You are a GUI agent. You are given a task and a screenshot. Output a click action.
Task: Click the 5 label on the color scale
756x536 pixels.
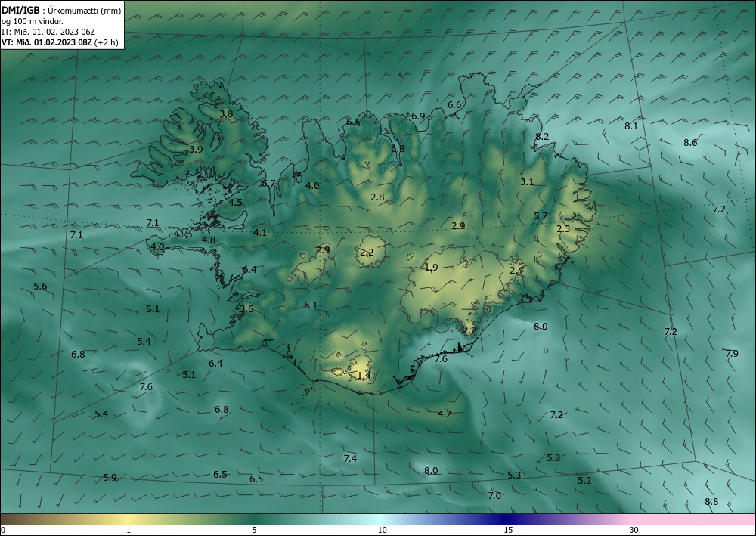click(x=254, y=530)
